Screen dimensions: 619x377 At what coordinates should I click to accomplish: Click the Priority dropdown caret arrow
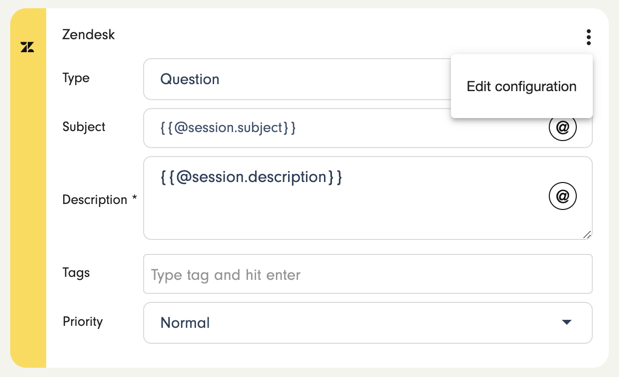click(x=566, y=323)
